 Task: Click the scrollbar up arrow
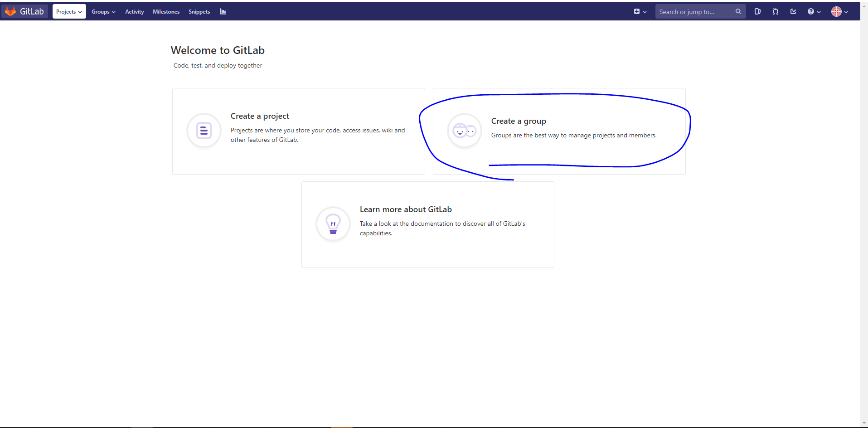click(x=864, y=6)
